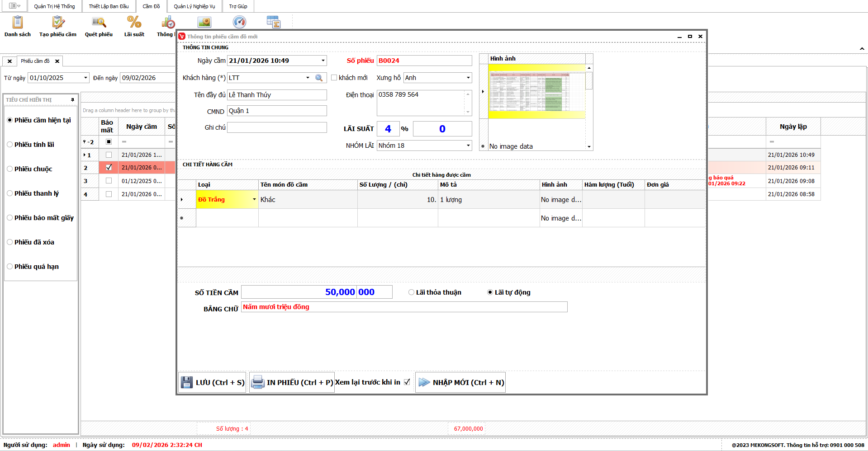Image resolution: width=868 pixels, height=451 pixels.
Task: Tick the khách mới checkbox
Action: tap(334, 78)
